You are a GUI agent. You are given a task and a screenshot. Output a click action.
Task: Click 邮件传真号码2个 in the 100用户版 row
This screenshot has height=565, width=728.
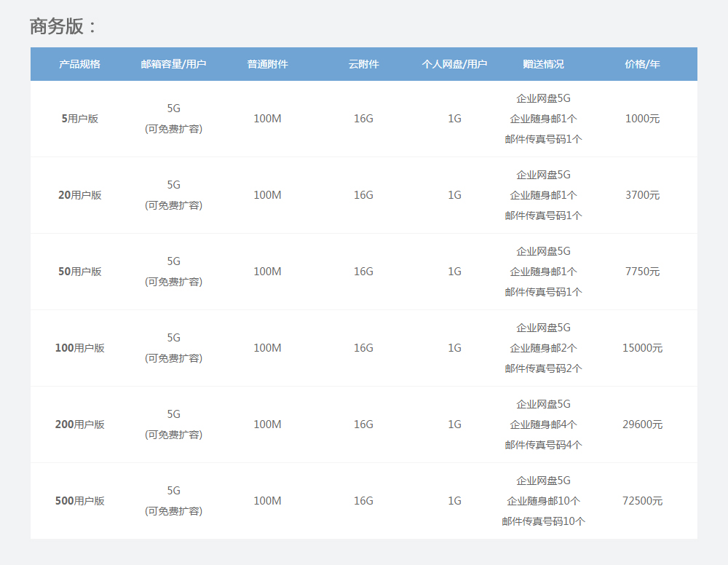543,368
